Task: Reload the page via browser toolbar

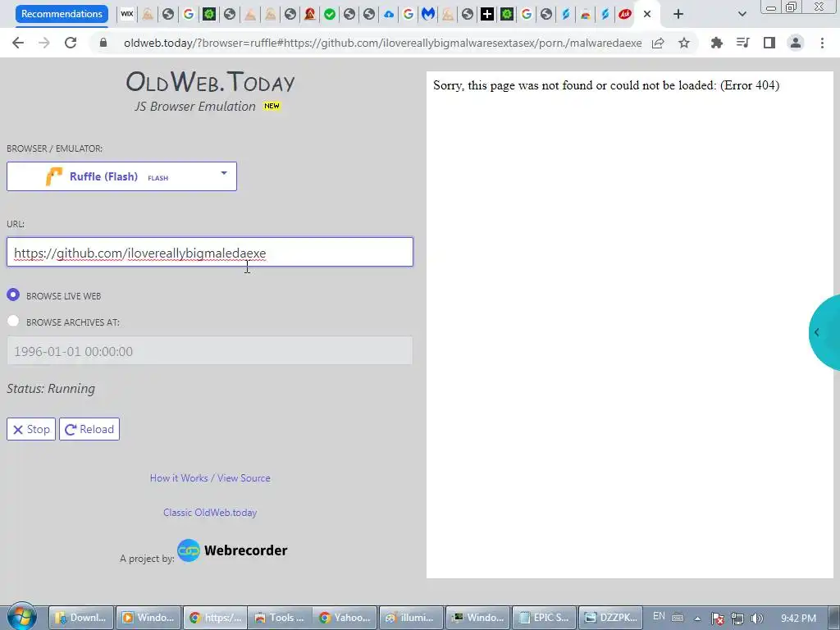Action: pyautogui.click(x=71, y=43)
